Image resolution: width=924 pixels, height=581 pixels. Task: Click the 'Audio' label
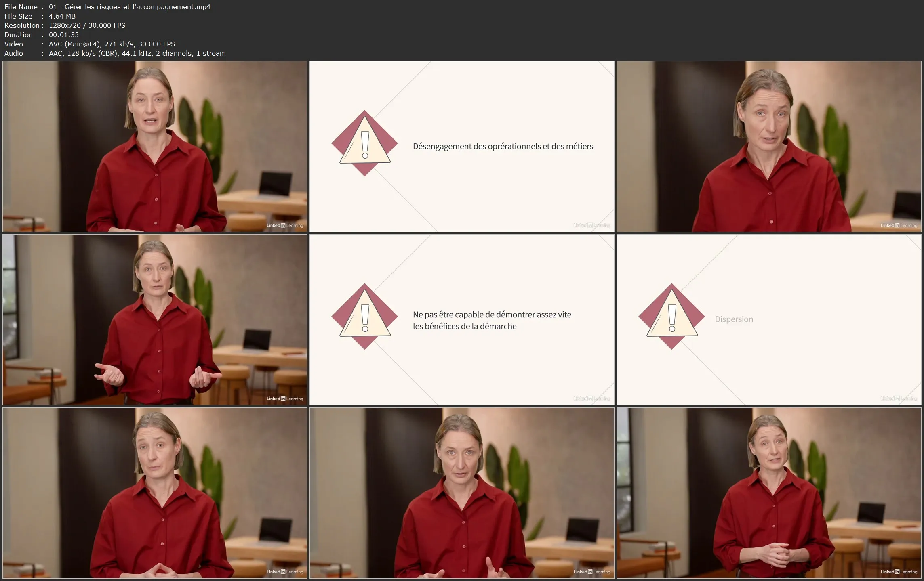point(14,53)
